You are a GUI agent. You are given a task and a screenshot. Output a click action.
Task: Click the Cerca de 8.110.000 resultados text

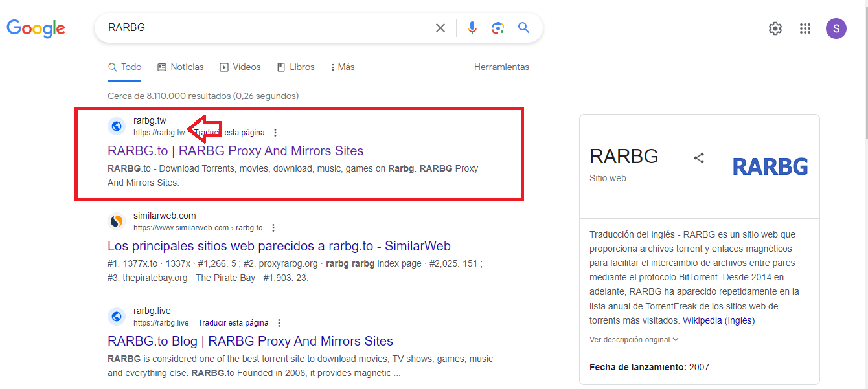203,96
